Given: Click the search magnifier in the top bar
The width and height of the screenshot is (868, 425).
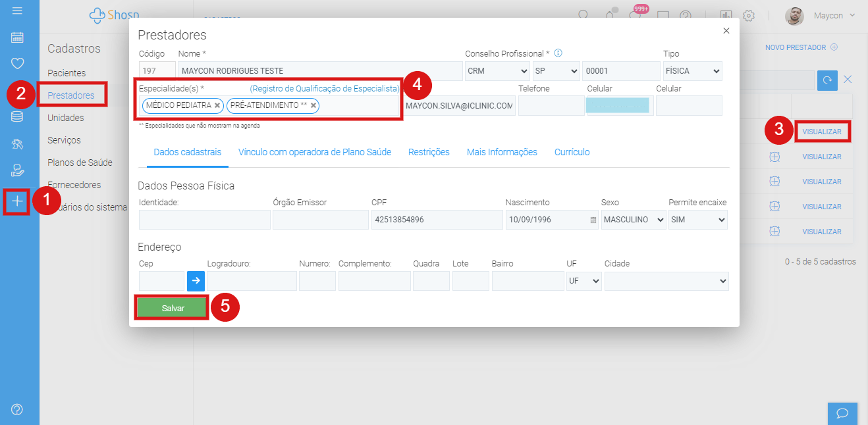Looking at the screenshot, I should [583, 15].
